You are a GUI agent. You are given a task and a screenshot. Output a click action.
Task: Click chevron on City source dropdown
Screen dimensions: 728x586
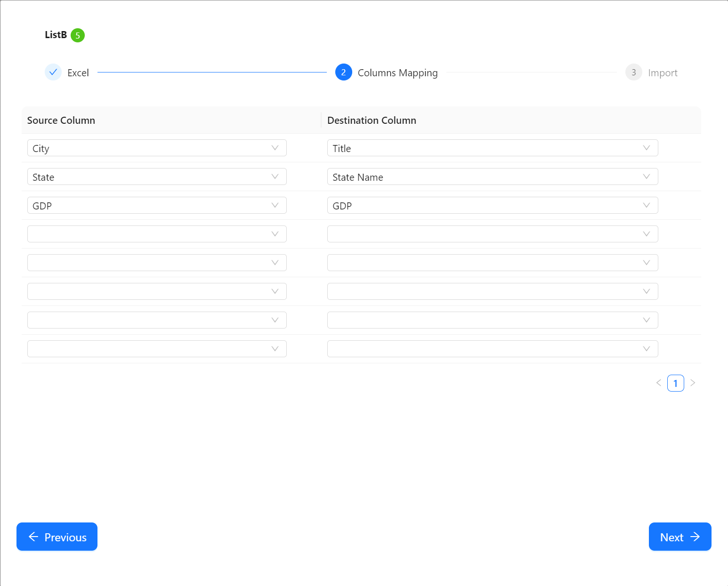[275, 148]
